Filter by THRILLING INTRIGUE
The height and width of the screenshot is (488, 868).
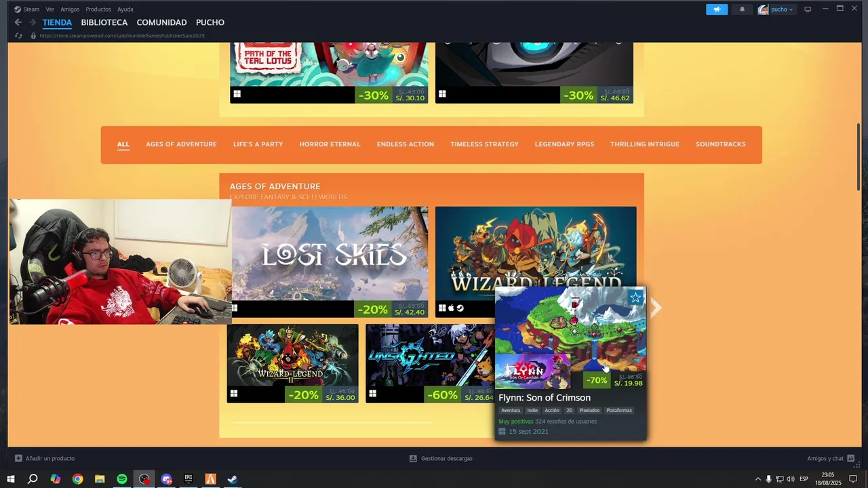pyautogui.click(x=645, y=144)
